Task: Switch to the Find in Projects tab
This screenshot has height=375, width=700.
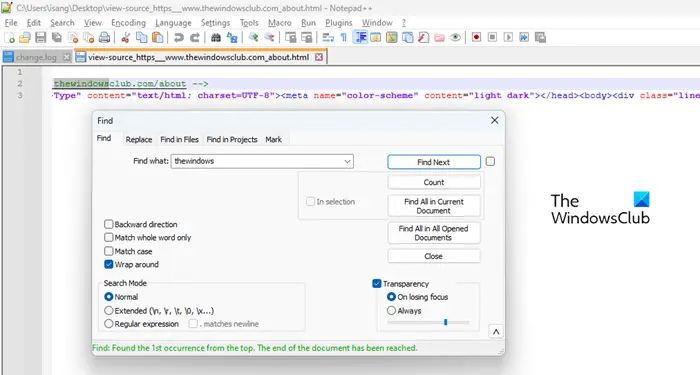Action: [x=232, y=139]
